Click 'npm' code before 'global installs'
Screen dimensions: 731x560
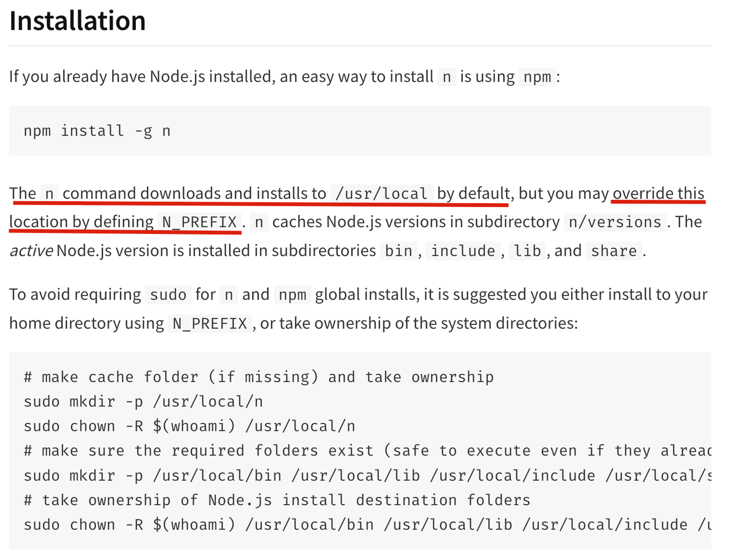(x=292, y=295)
